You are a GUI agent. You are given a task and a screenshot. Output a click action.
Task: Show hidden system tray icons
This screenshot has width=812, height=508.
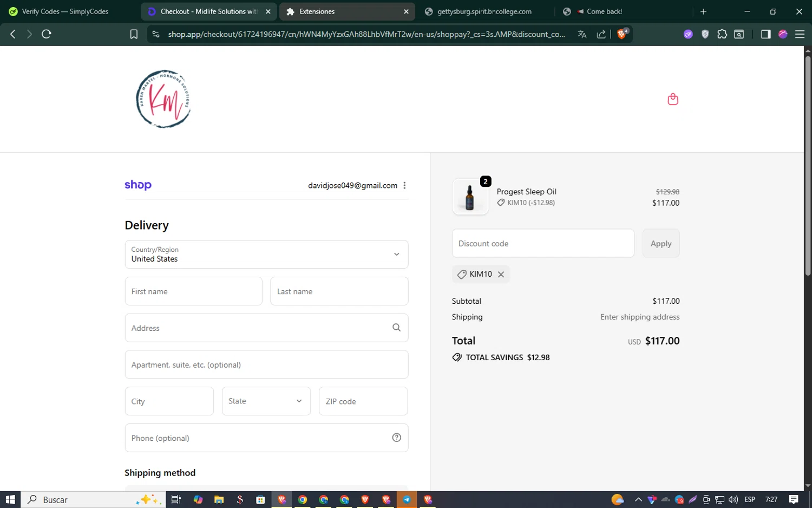[638, 499]
